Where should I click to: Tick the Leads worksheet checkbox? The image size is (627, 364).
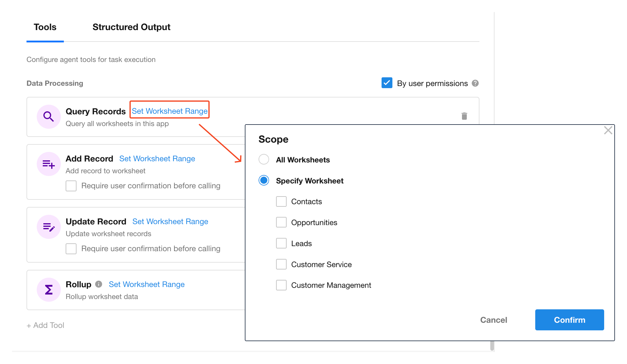point(281,243)
